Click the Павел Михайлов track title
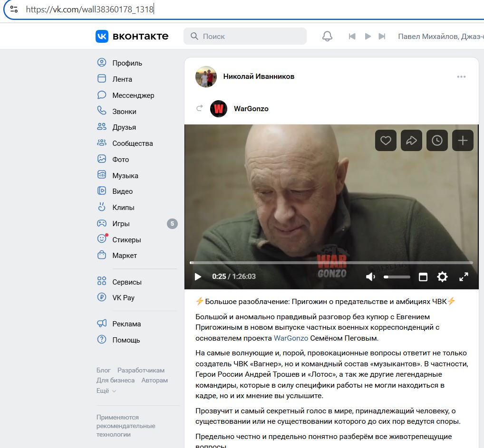The width and height of the screenshot is (484, 448). [440, 37]
